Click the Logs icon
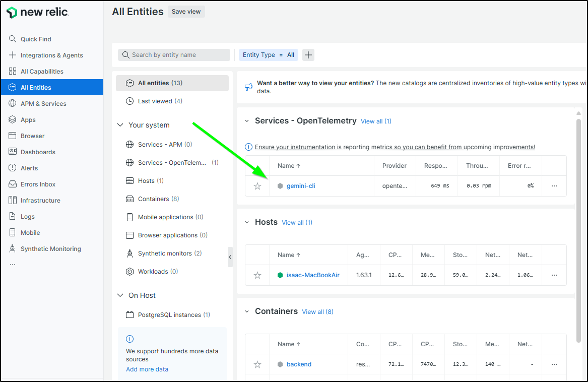Screen dimensions: 588x382 [13, 216]
